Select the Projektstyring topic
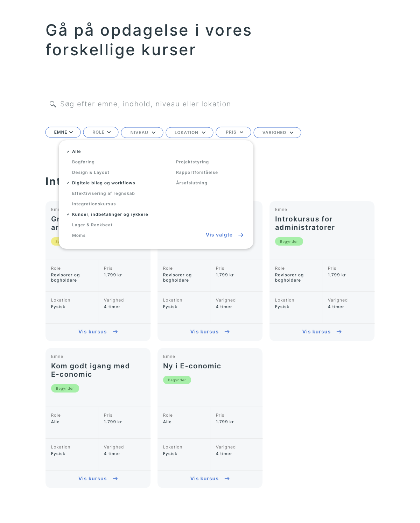Screen dimensions: 420x523 192,162
